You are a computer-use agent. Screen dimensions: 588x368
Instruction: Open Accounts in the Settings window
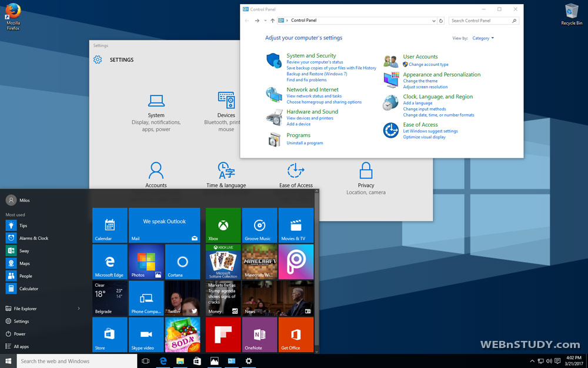156,175
